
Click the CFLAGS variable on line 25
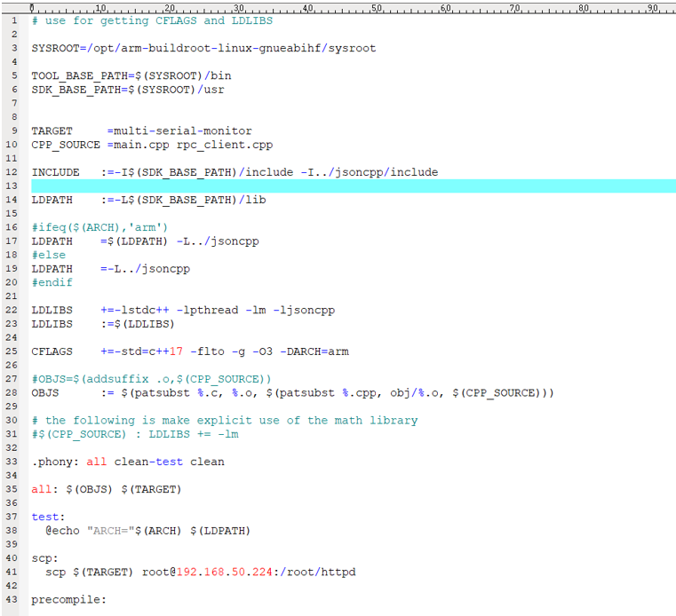52,351
